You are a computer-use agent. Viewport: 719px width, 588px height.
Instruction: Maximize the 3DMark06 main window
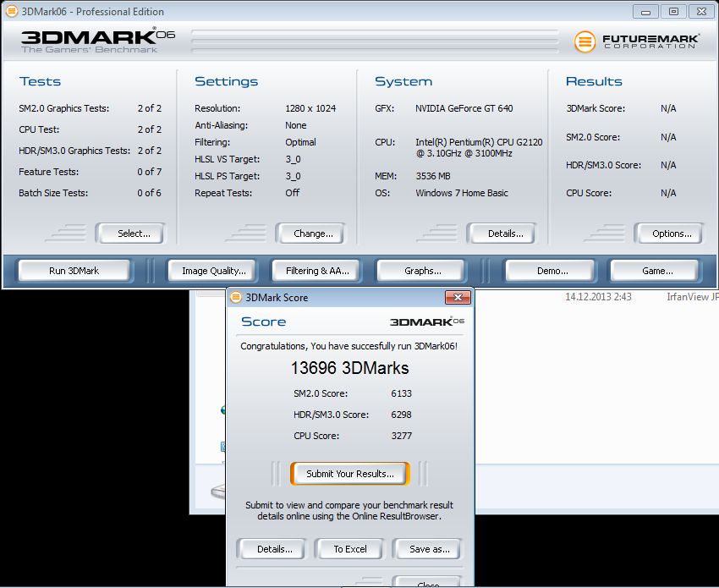[x=673, y=12]
